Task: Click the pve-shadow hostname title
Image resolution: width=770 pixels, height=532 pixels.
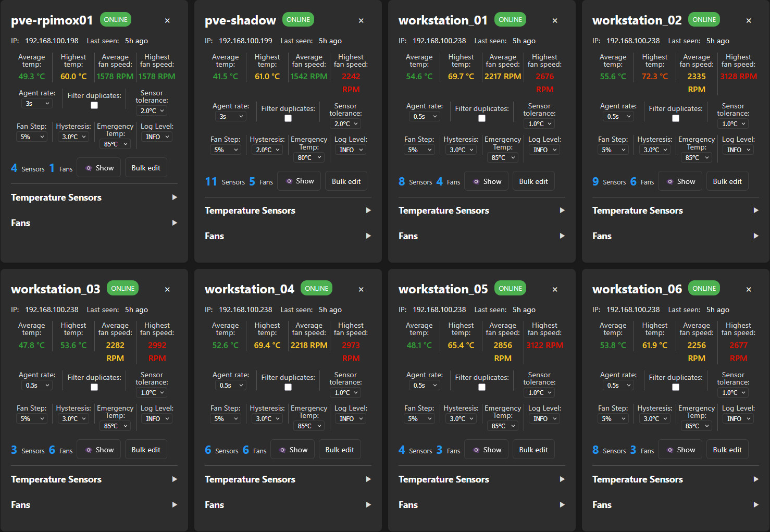Action: (x=240, y=20)
